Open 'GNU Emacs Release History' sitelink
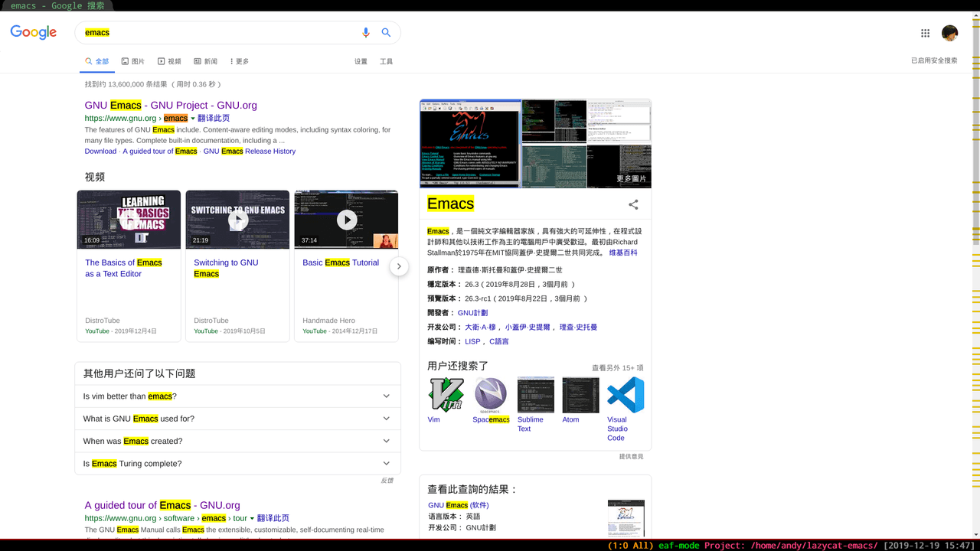 point(250,152)
